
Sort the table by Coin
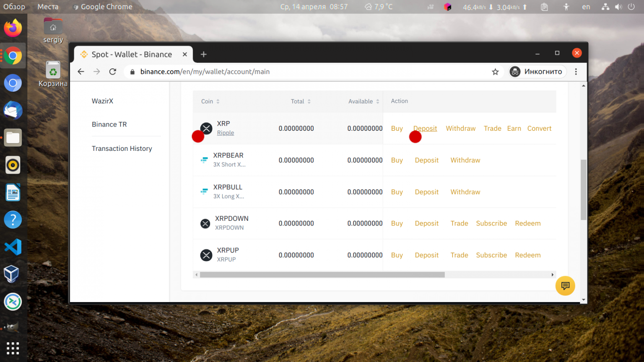tap(210, 101)
